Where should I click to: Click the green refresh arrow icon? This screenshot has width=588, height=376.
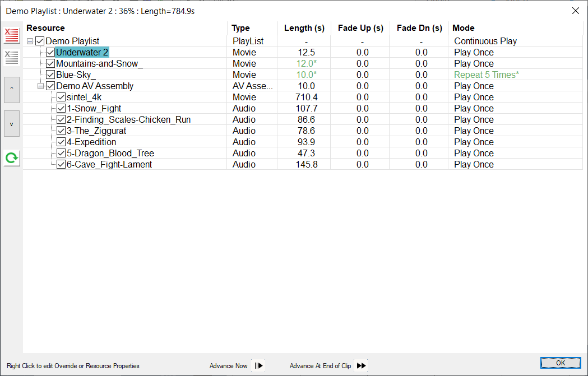tap(11, 158)
